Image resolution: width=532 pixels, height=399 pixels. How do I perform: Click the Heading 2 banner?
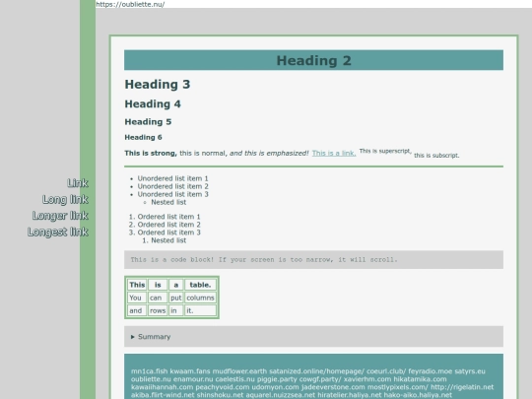click(x=313, y=60)
